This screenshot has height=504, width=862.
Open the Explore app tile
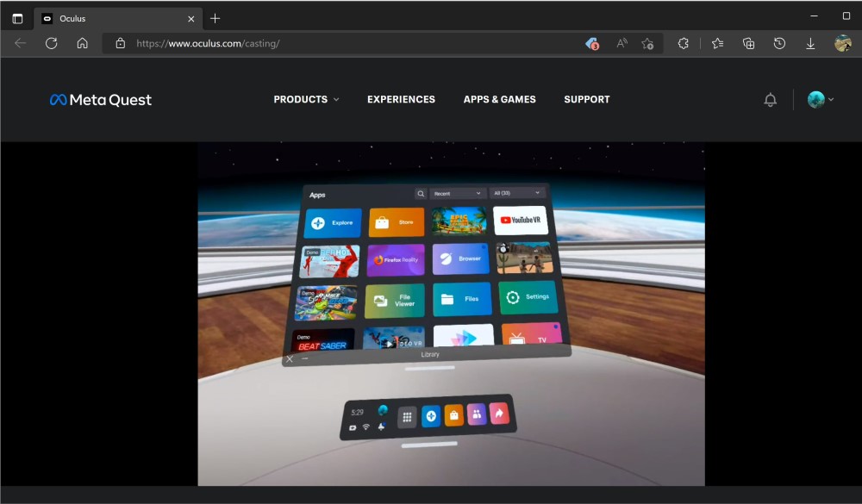click(333, 222)
